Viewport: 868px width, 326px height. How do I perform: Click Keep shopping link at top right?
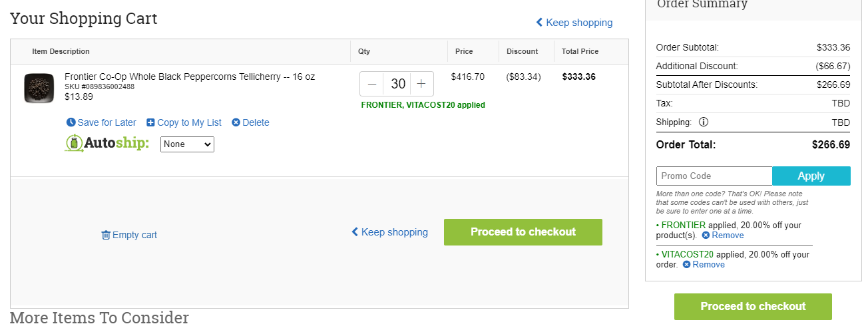(574, 23)
